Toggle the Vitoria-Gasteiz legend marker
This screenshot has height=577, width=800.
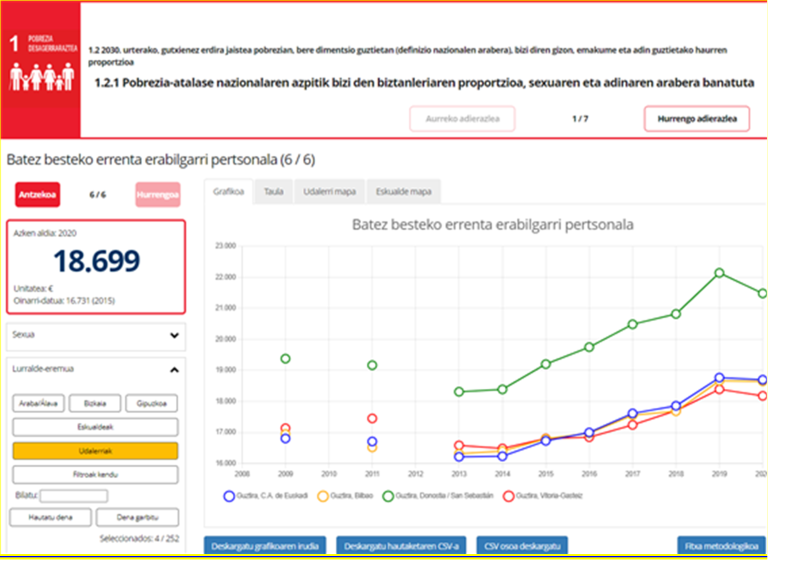click(508, 495)
